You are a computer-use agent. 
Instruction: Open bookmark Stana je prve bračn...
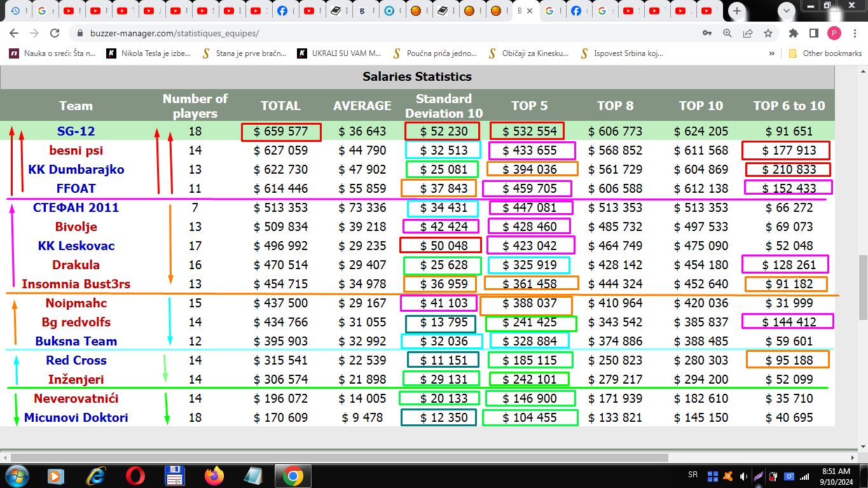(244, 53)
